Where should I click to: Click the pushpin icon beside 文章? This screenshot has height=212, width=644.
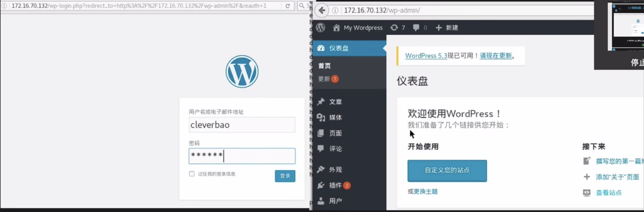click(321, 102)
